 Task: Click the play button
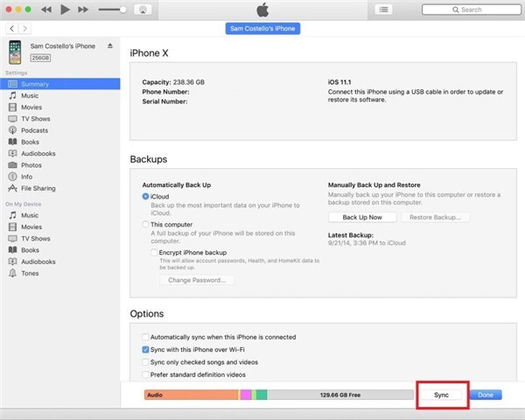[x=64, y=9]
